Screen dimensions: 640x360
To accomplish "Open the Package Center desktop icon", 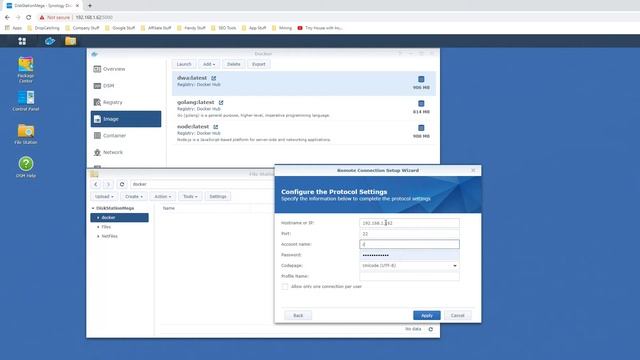I will tap(26, 69).
